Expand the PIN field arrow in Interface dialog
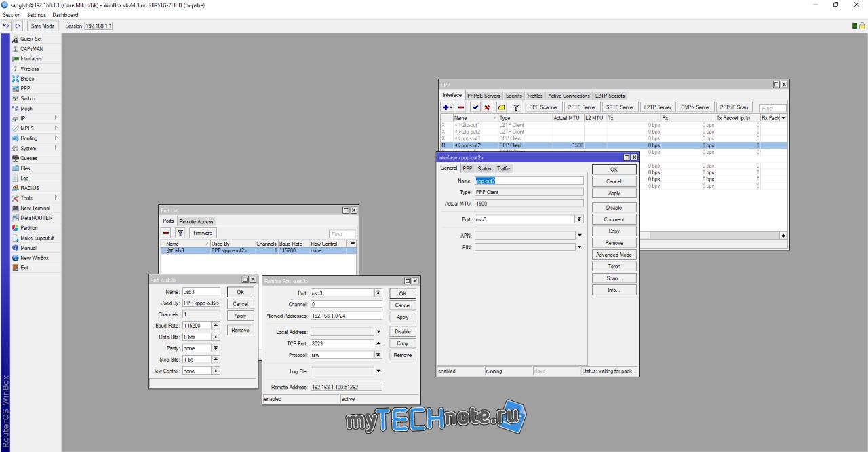The width and height of the screenshot is (868, 452). pos(579,248)
